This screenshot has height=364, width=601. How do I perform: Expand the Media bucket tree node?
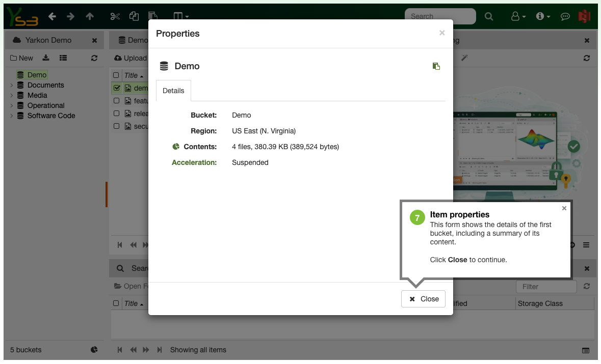coord(12,96)
